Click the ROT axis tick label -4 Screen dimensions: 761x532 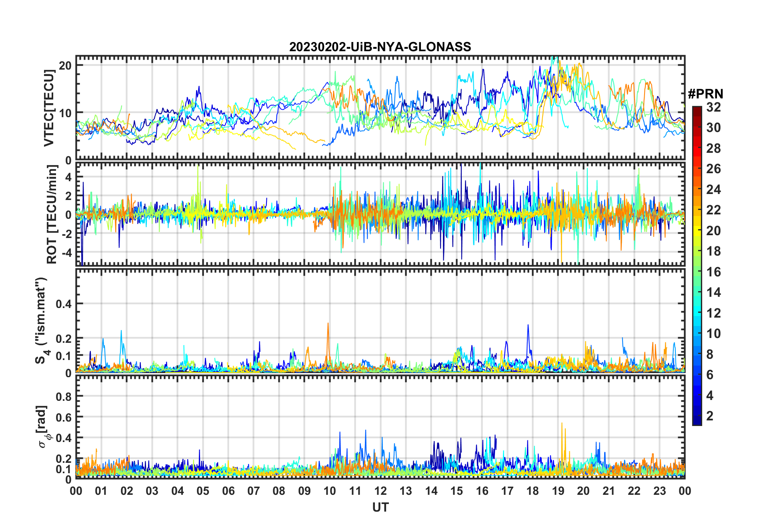click(66, 253)
